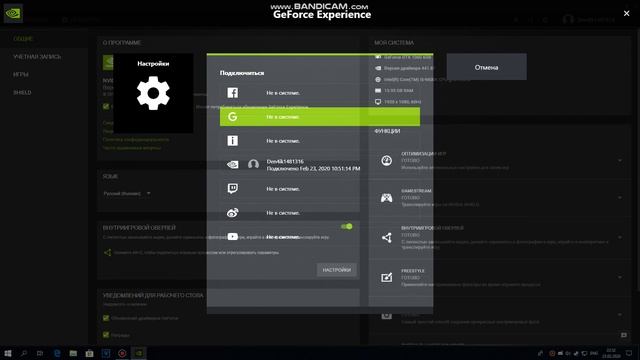Click the vertical scrollbar on the right edge

(x=638, y=160)
